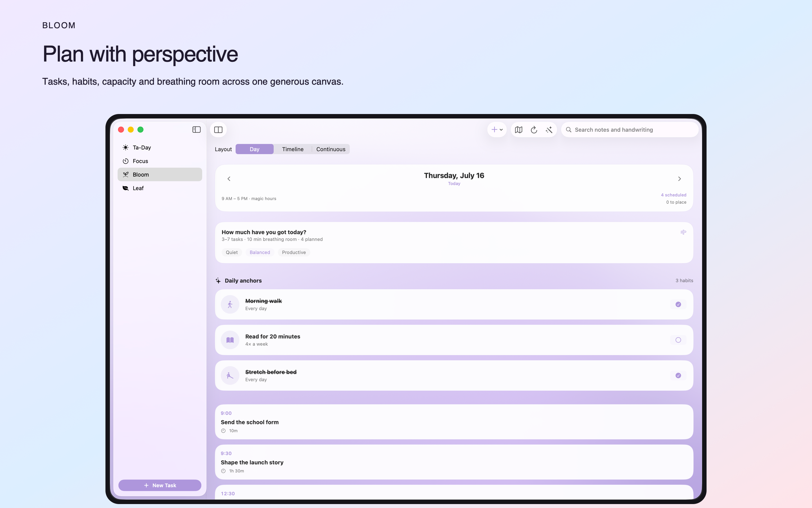
Task: Uncheck the Morning walk habit
Action: point(678,305)
